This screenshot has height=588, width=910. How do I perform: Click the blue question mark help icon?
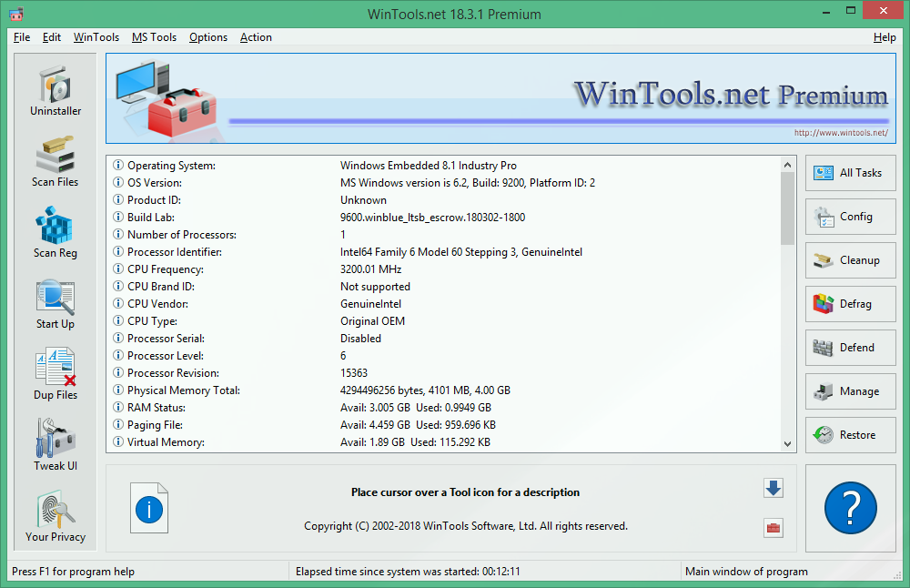click(850, 508)
